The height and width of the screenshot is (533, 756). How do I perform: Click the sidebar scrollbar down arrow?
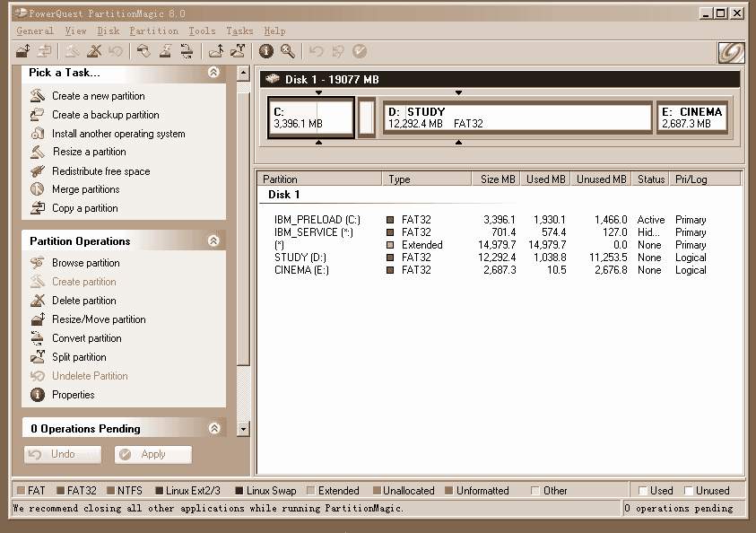pyautogui.click(x=244, y=428)
